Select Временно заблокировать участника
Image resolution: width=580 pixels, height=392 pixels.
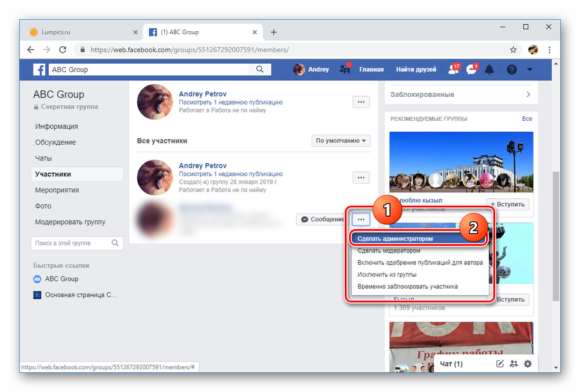click(407, 286)
